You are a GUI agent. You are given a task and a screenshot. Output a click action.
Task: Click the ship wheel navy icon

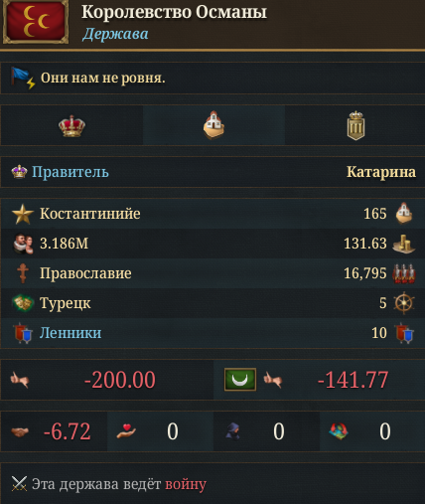[404, 303]
